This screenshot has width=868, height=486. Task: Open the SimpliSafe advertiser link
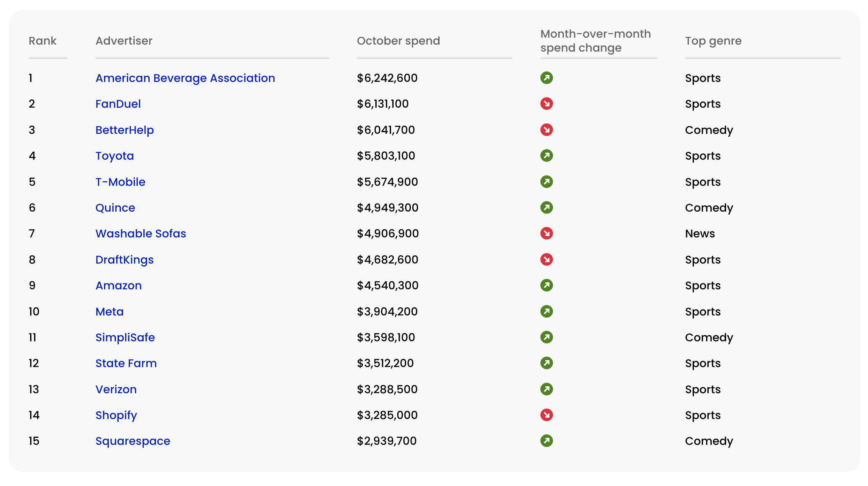(x=125, y=337)
